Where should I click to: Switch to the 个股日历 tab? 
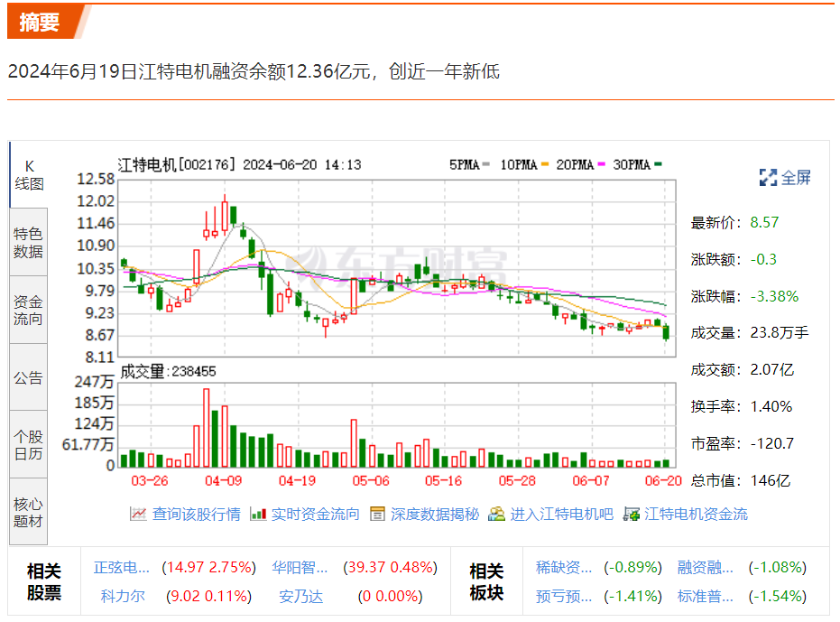click(28, 445)
